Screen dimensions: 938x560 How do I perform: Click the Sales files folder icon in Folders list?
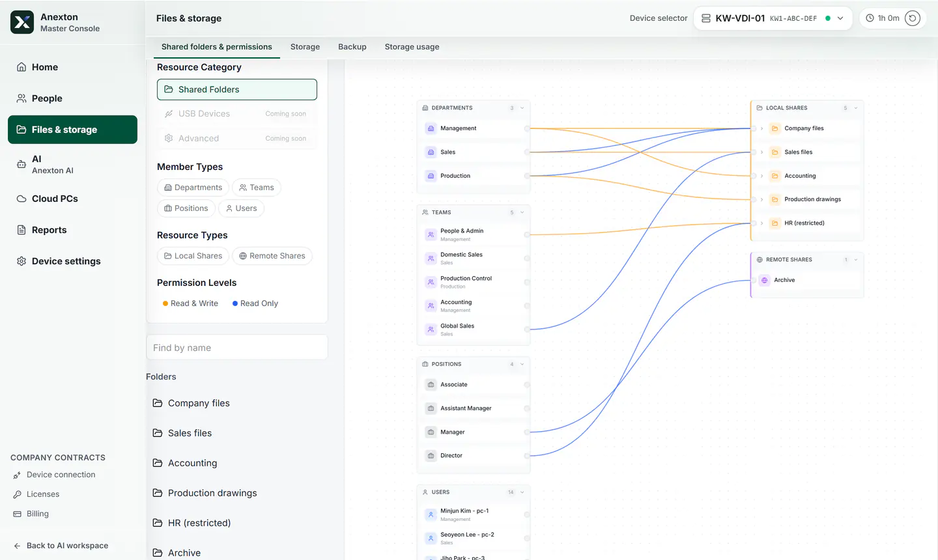pyautogui.click(x=158, y=433)
